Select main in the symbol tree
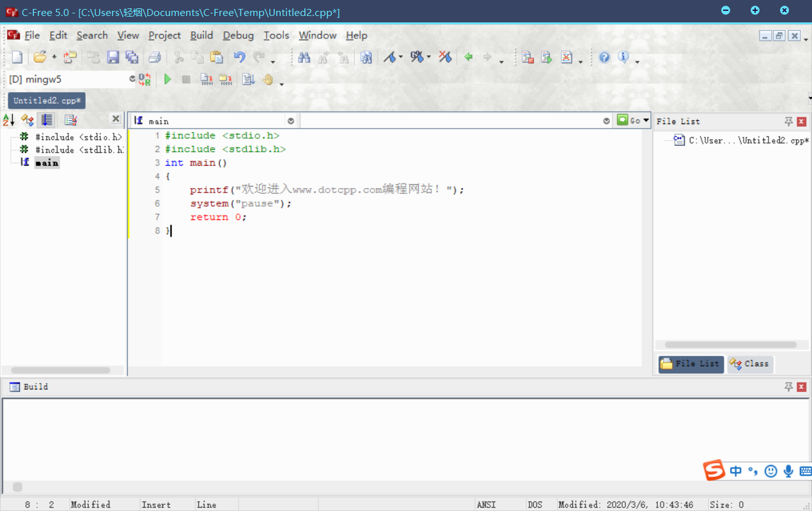 (x=47, y=163)
